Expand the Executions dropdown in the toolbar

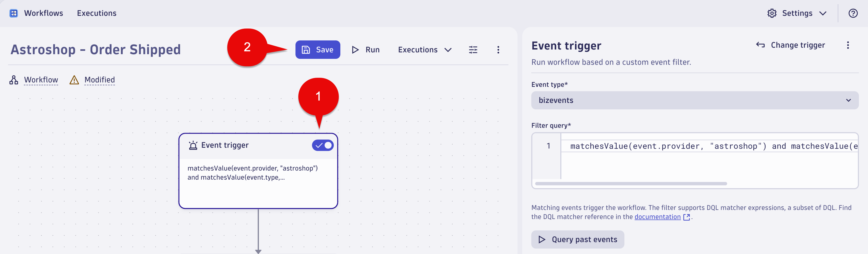pos(425,50)
